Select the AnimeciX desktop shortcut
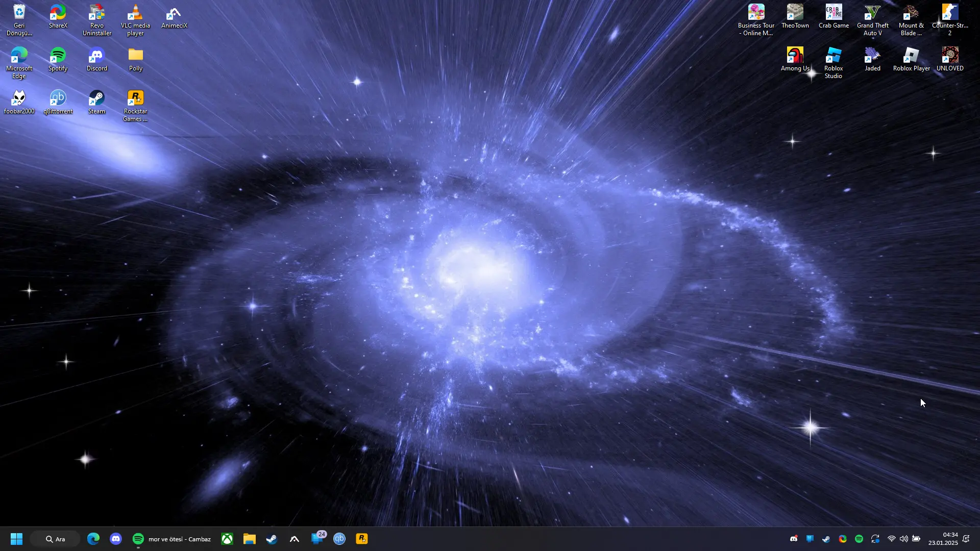980x551 pixels. (174, 16)
